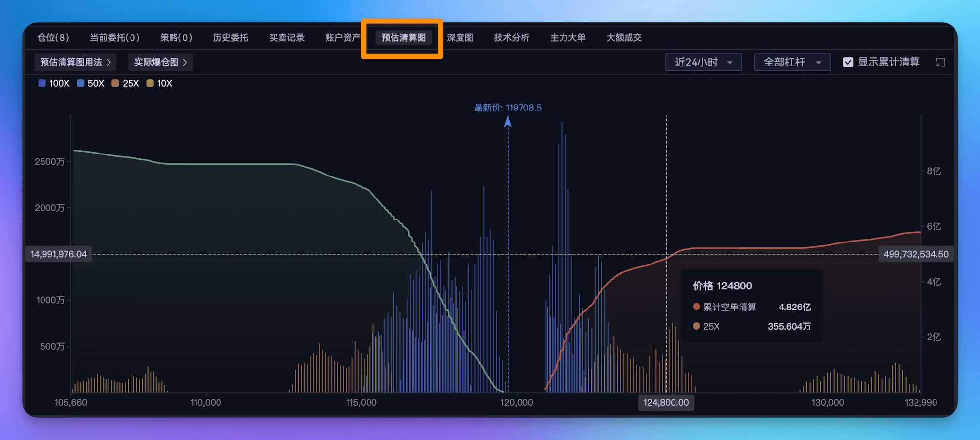980x440 pixels.
Task: Toggle the 100X legend series
Action: [54, 83]
